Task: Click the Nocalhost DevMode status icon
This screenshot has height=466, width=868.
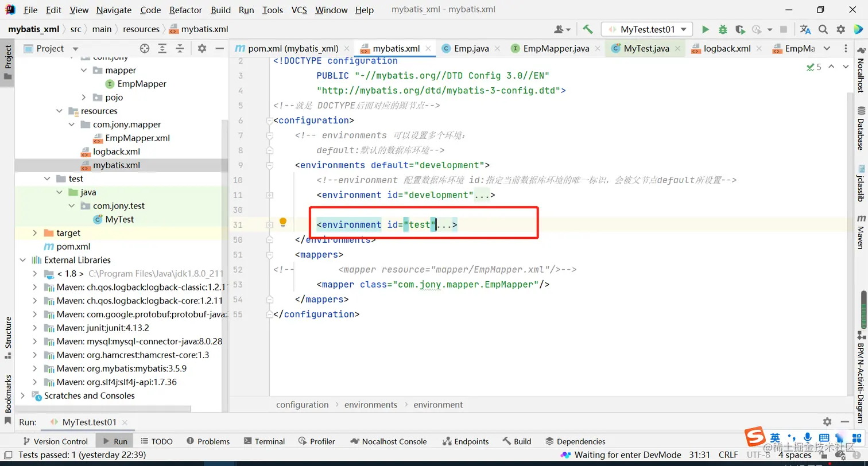Action: pos(565,455)
